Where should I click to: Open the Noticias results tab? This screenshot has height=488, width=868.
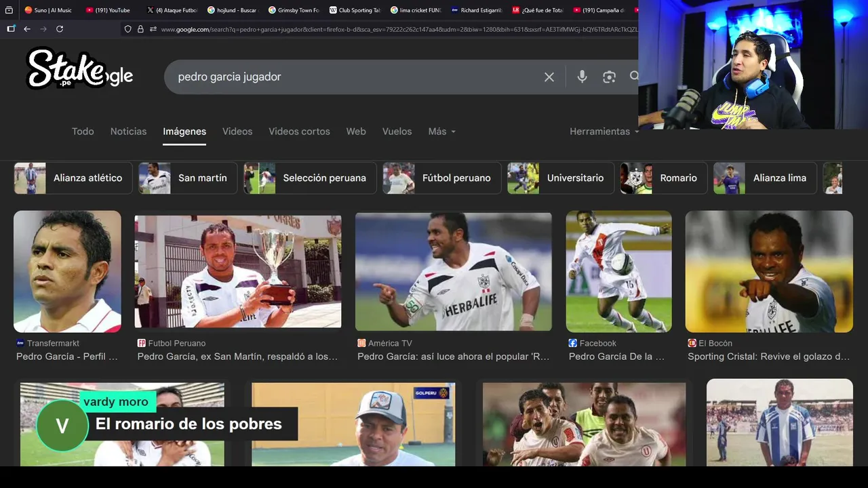pos(128,131)
